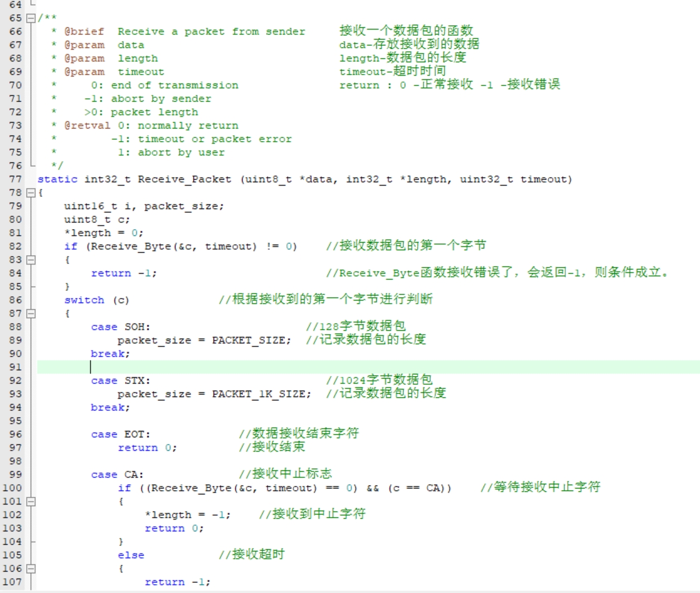Viewport: 700px width, 593px height.
Task: Click line number 100 in the gutter
Action: (x=12, y=488)
